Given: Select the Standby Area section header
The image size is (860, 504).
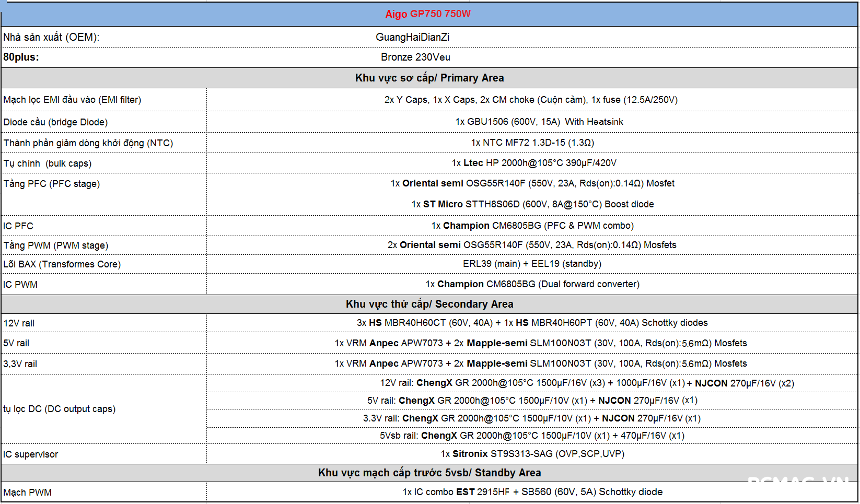Looking at the screenshot, I should pyautogui.click(x=429, y=473).
